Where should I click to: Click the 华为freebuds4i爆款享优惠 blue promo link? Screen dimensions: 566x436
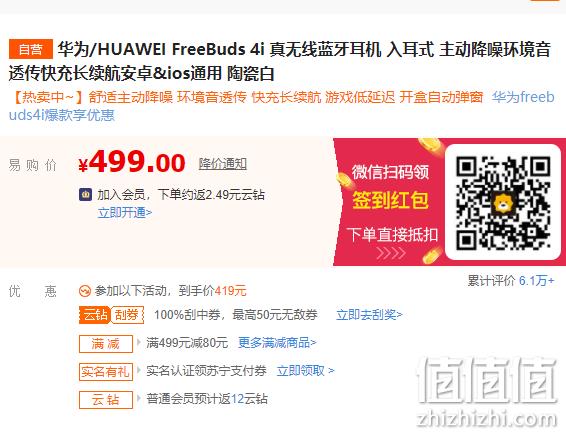pyautogui.click(x=282, y=106)
